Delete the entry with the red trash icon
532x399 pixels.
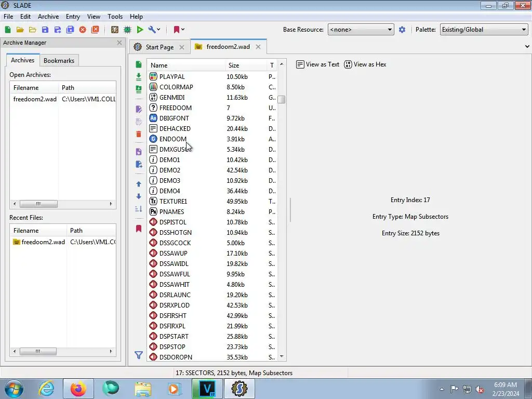[138, 134]
